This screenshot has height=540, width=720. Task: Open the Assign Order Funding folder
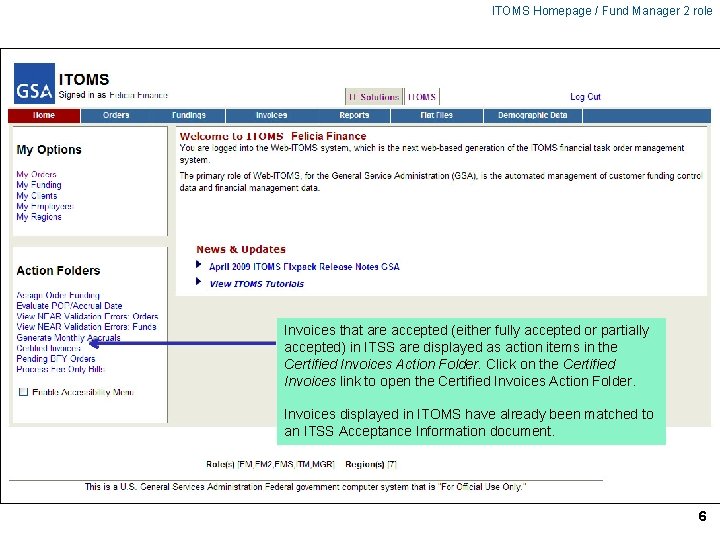point(58,295)
